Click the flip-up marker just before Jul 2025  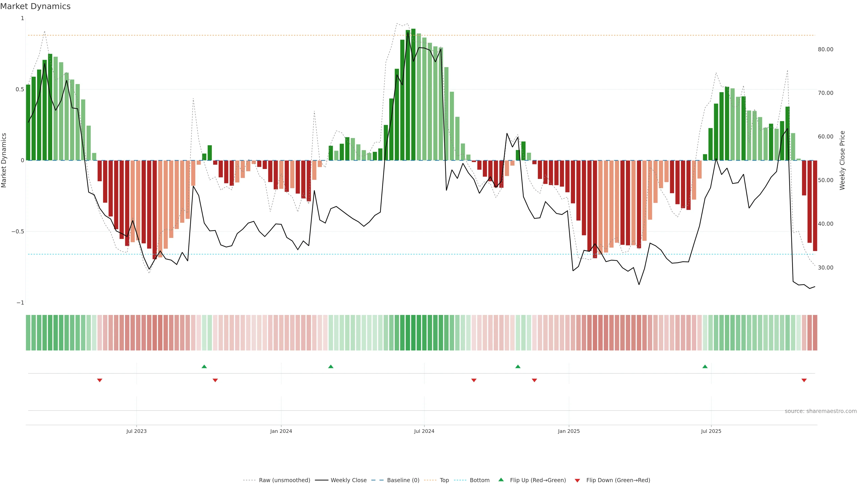click(x=705, y=366)
